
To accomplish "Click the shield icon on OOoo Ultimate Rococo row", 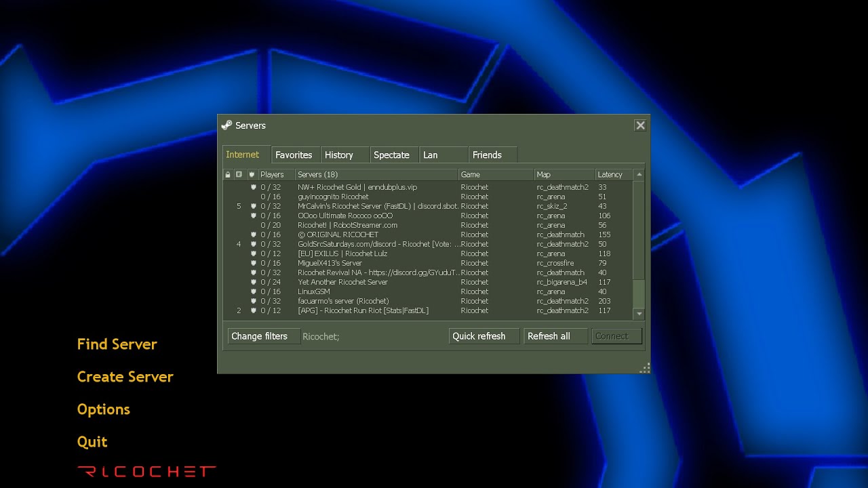I will point(254,216).
